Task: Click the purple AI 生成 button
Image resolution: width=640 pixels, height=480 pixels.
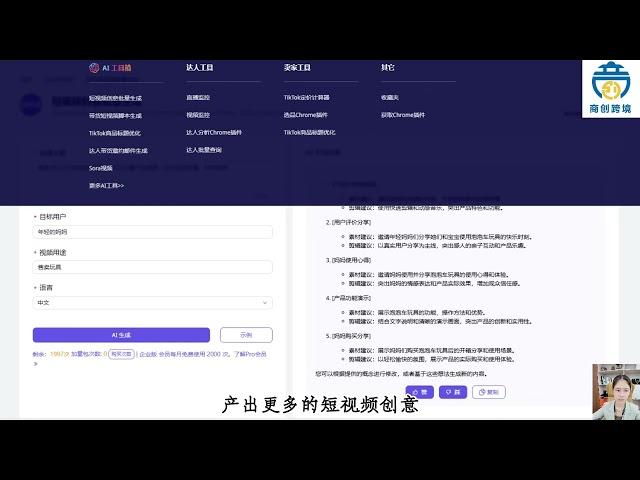Action: pos(121,335)
